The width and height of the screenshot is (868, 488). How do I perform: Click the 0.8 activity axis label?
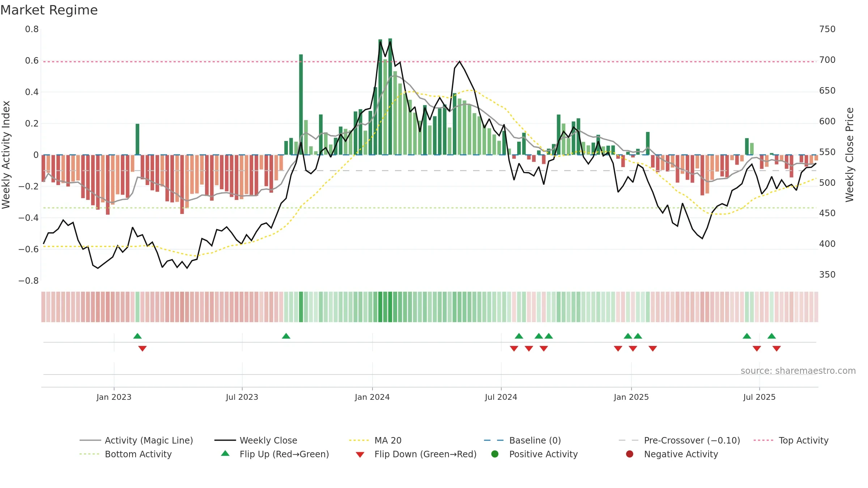tap(32, 29)
